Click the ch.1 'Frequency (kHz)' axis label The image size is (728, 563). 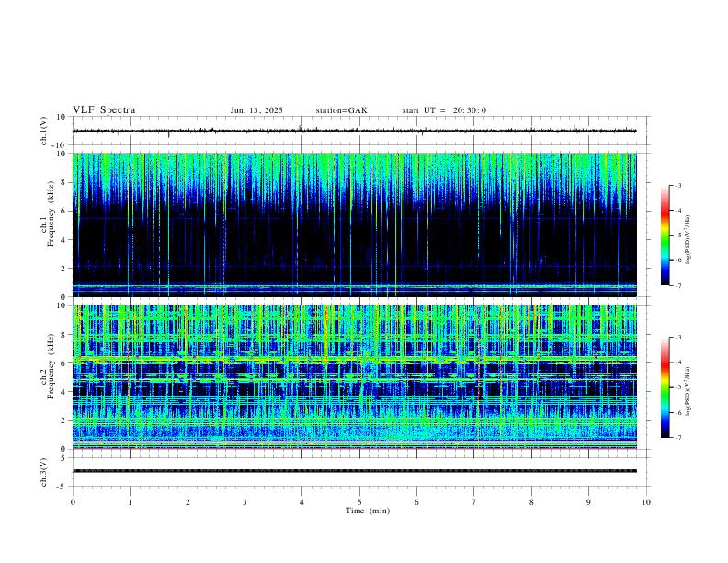51,213
